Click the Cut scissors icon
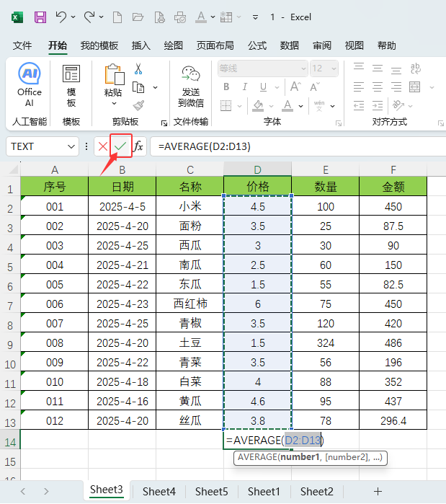 [138, 68]
